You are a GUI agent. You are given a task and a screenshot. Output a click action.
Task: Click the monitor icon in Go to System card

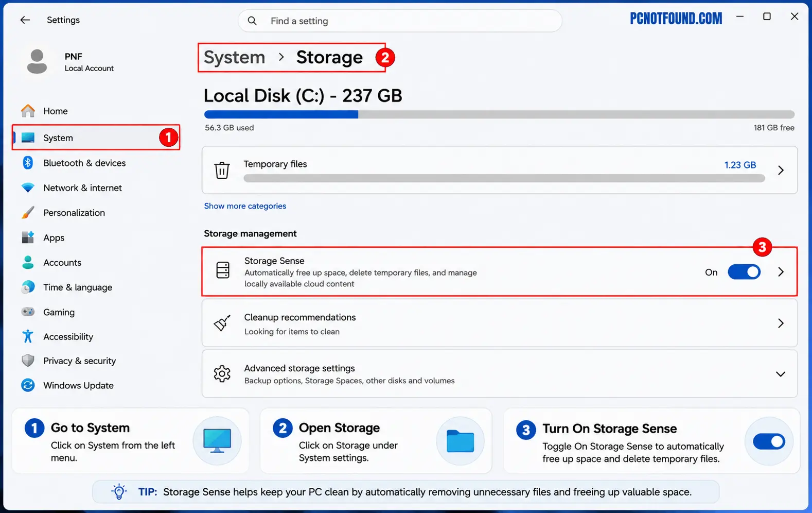point(217,441)
